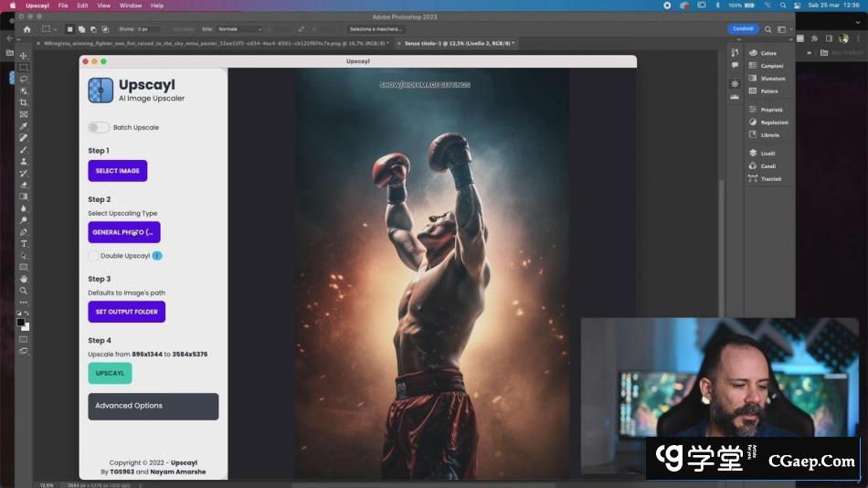Open the Window menu

pyautogui.click(x=131, y=5)
